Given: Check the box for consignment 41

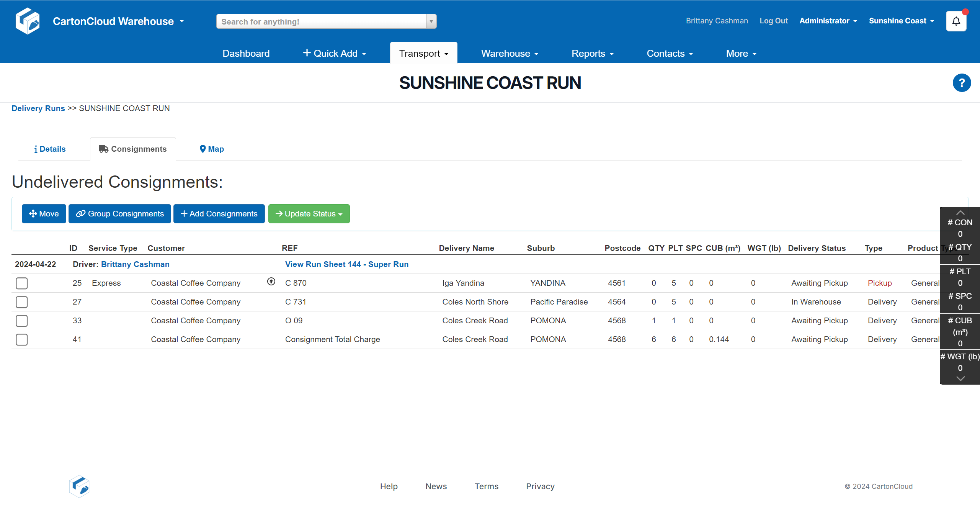Looking at the screenshot, I should 22,340.
